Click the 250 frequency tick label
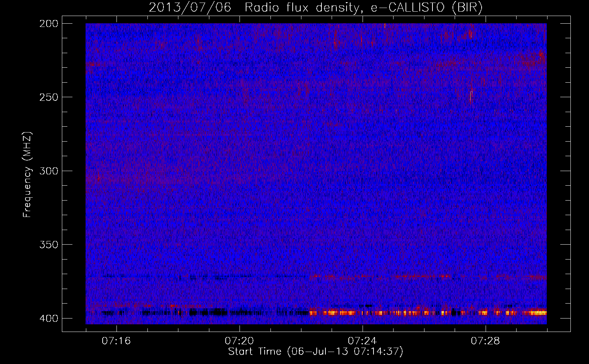589x364 pixels. tap(48, 97)
